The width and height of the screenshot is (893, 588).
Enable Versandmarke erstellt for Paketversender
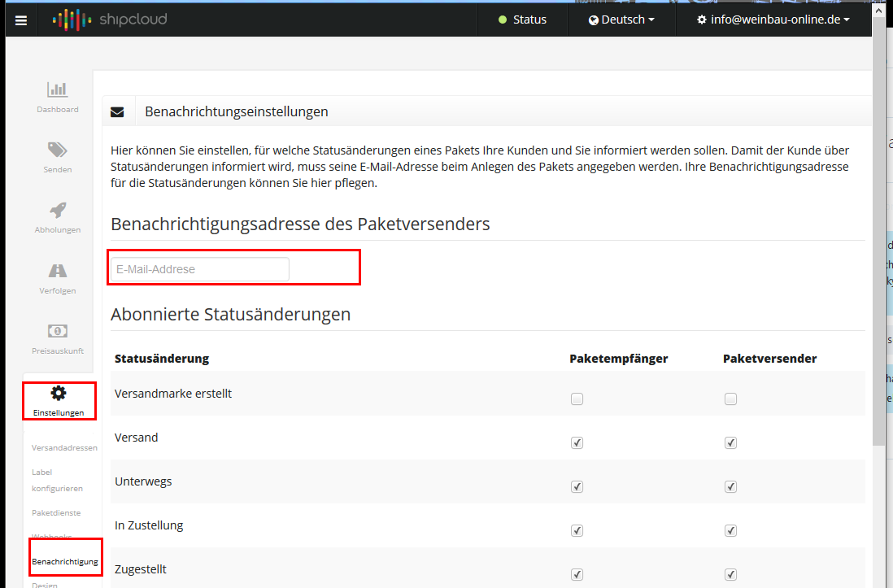[730, 399]
